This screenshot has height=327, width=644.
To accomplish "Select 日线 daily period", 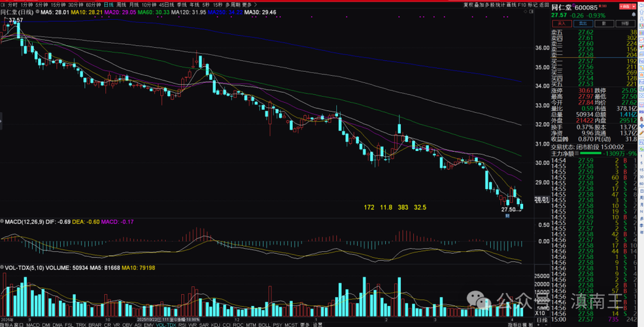I will click(x=109, y=5).
